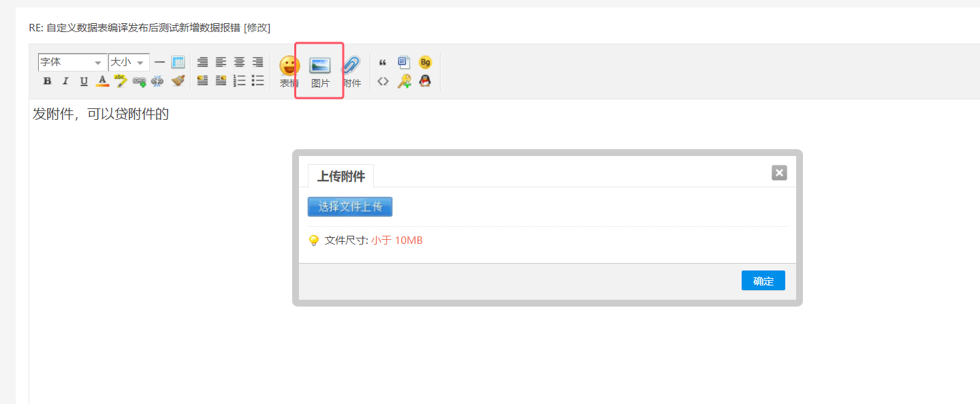Open the 字体 font dropdown
The image size is (980, 404).
(72, 62)
